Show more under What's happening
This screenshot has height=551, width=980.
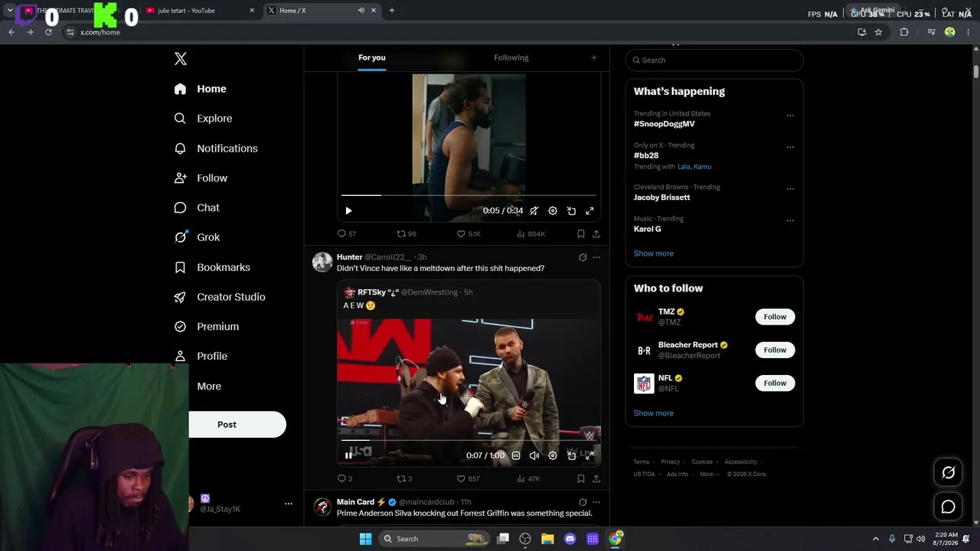point(653,253)
